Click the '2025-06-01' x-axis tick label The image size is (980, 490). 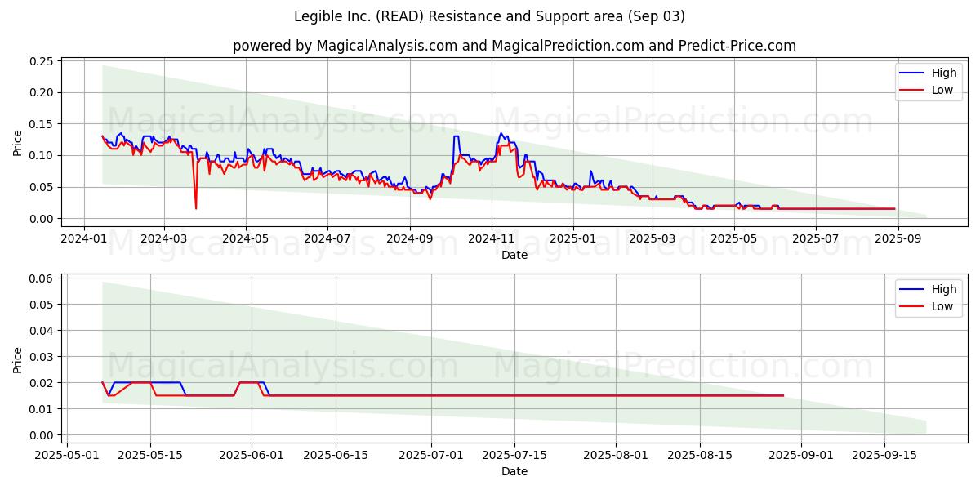click(252, 455)
